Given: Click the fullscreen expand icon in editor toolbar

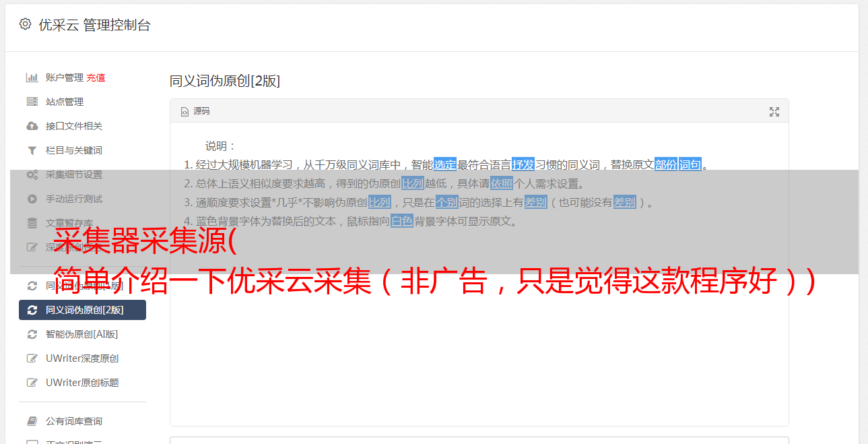Looking at the screenshot, I should (x=774, y=112).
